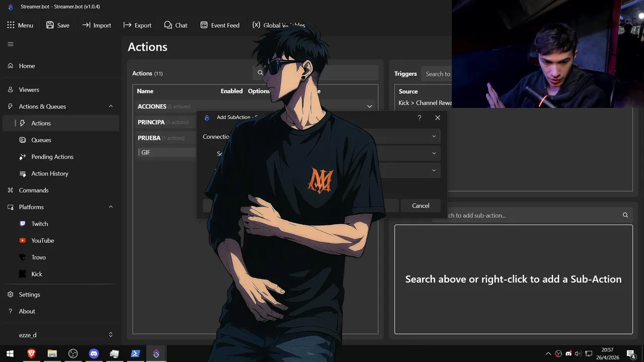Open the ezze_d account switcher
This screenshot has width=644, height=362.
pyautogui.click(x=60, y=335)
